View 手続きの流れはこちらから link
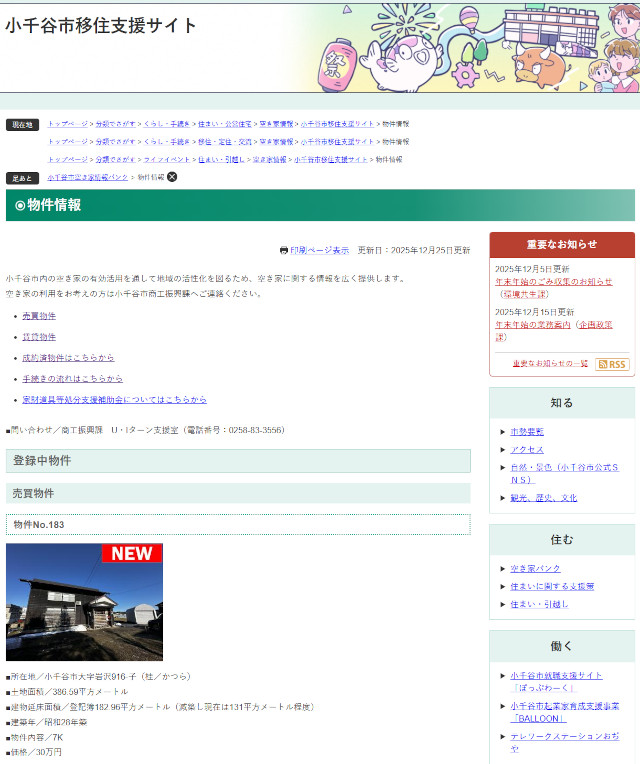Viewport: 640px width, 764px height. coord(72,379)
